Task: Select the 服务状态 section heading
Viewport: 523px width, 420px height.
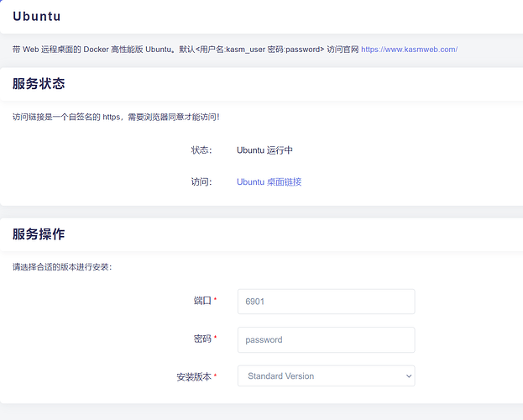Action: coord(39,84)
